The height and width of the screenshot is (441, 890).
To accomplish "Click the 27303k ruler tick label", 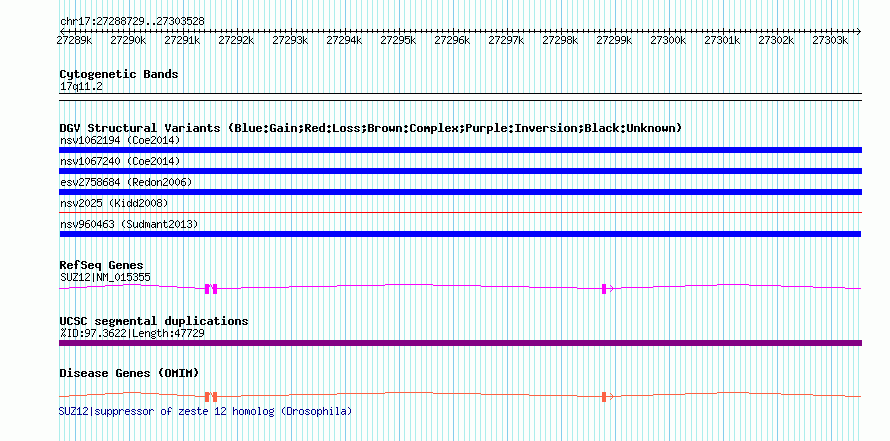I will click(830, 40).
